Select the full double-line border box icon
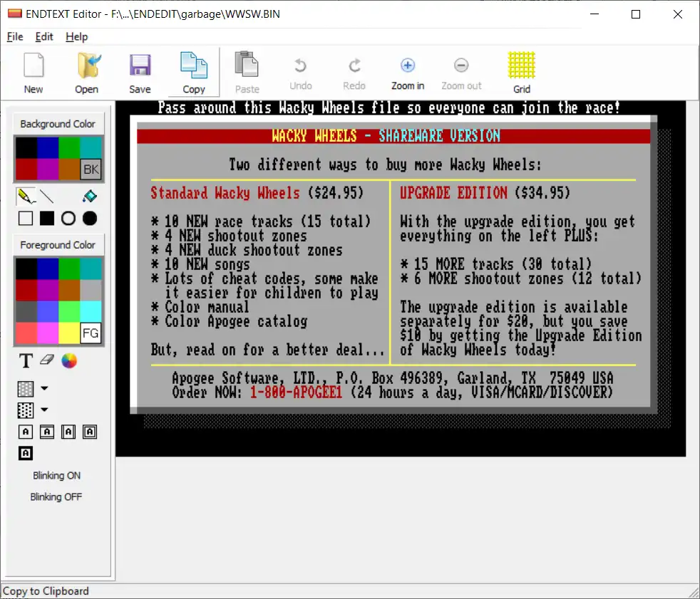This screenshot has height=599, width=700. coord(90,432)
